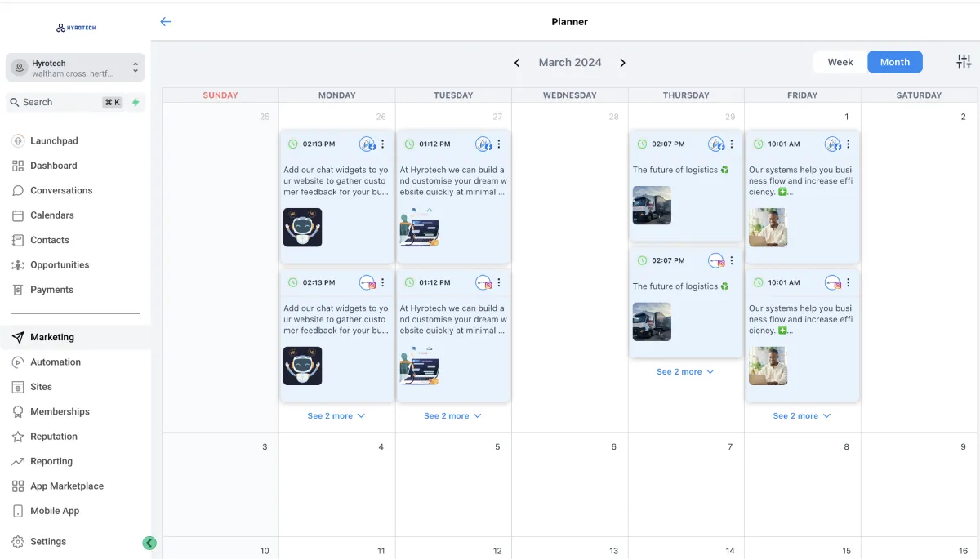Expand See 2 more under Friday posts
The height and width of the screenshot is (559, 980).
pos(802,416)
